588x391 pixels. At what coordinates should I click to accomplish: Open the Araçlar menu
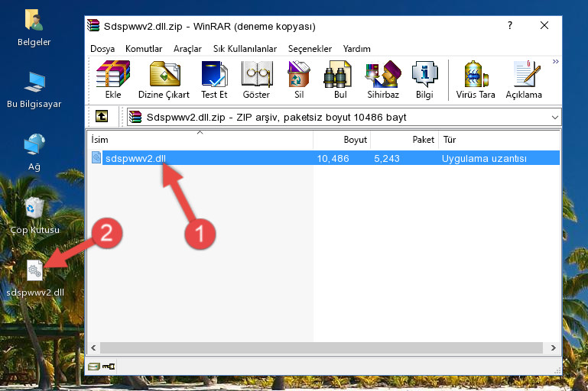click(x=187, y=49)
